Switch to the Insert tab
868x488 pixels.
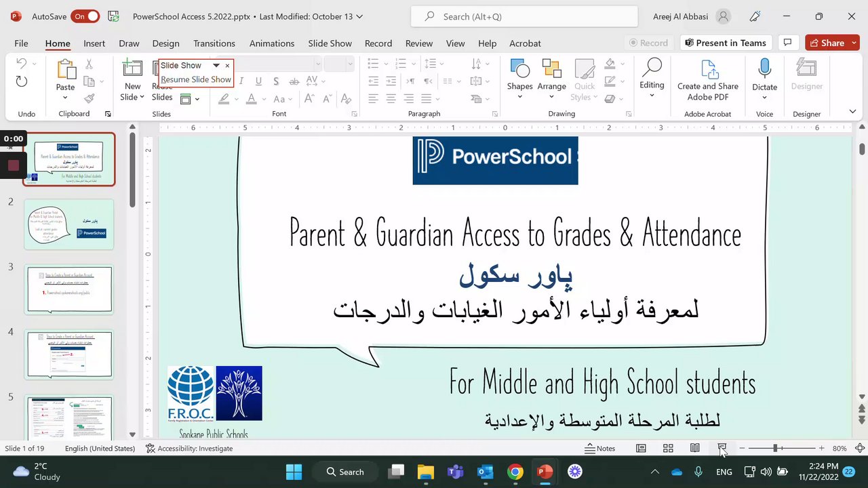point(94,43)
